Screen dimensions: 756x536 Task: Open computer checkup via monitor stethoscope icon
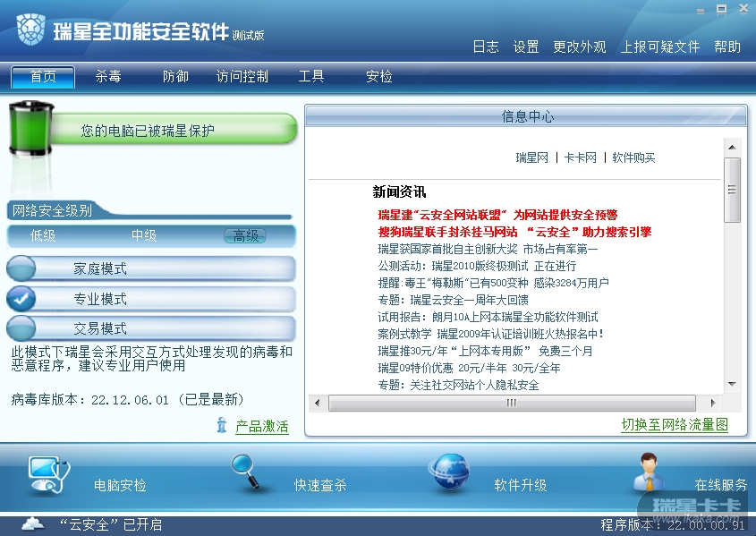click(48, 475)
